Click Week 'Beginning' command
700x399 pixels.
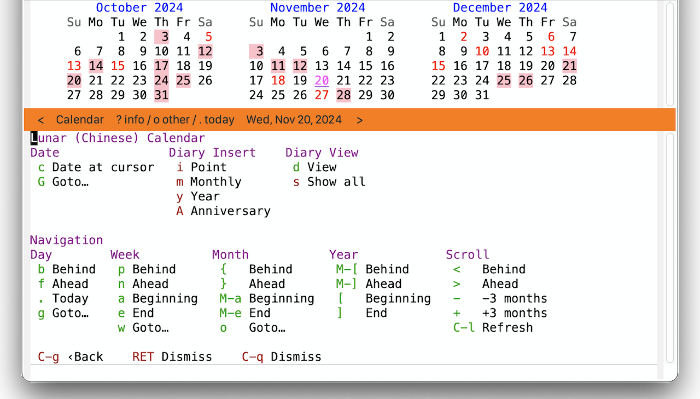pyautogui.click(x=158, y=299)
